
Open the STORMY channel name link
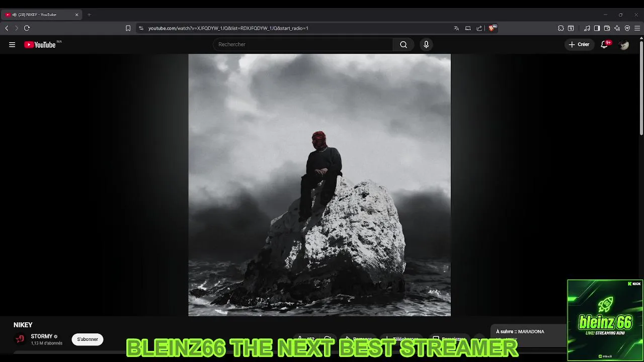coord(42,336)
